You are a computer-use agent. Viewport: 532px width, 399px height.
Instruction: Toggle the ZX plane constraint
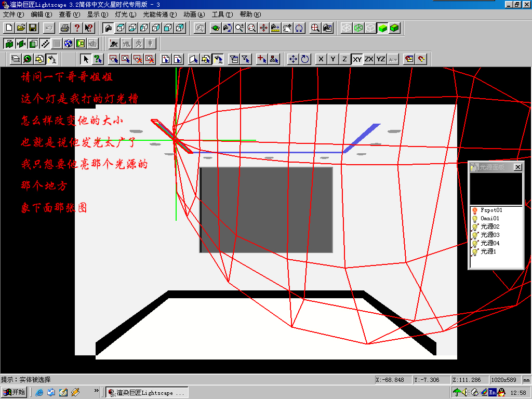click(x=369, y=59)
